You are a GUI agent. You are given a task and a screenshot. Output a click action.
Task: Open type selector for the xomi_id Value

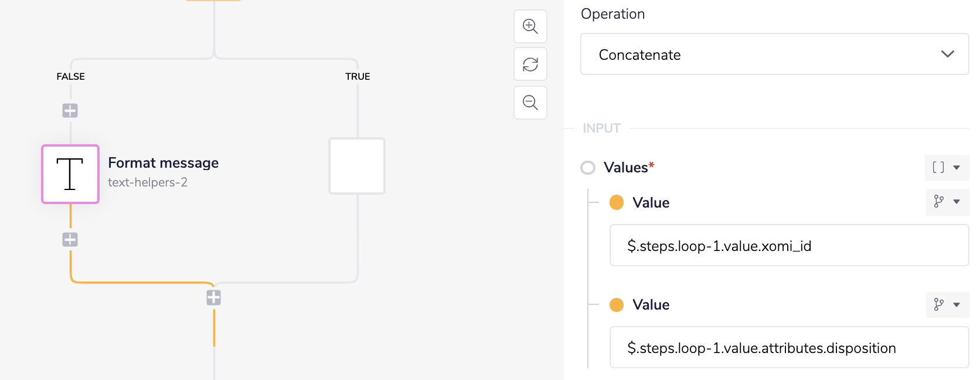[x=947, y=202]
